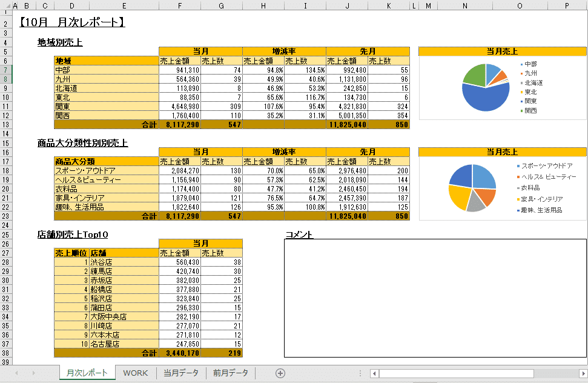Select the 渋谷店 store cell
This screenshot has width=588, height=383.
124,262
